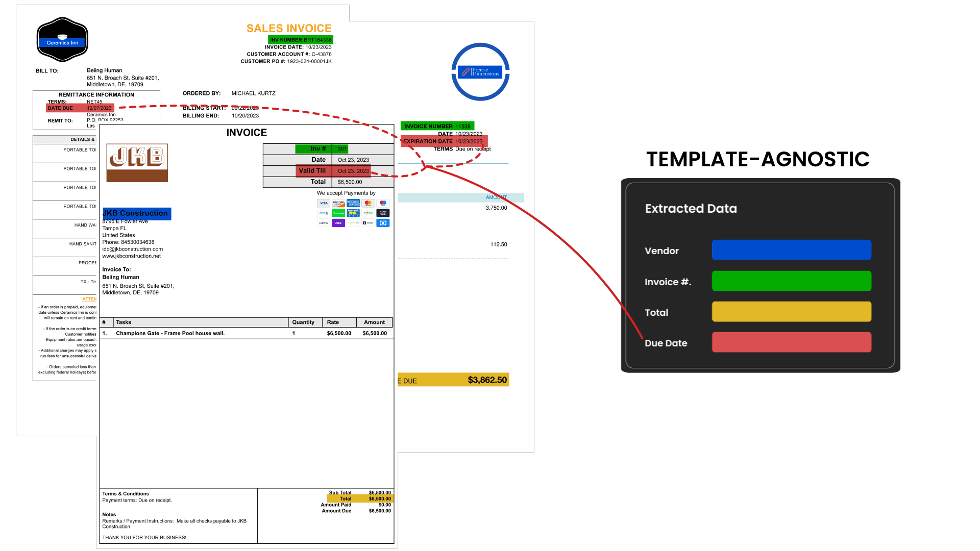This screenshot has height=551, width=980.
Task: Click the blue Vendor field bar
Action: 791,250
